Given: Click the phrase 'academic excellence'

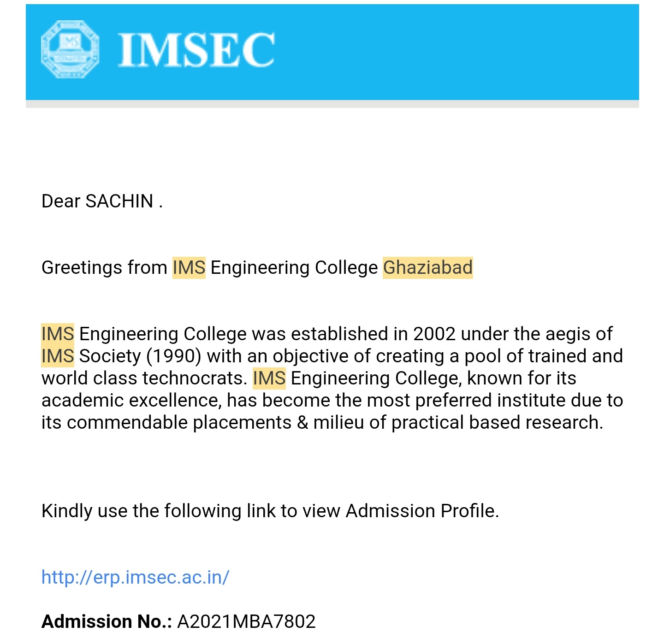Looking at the screenshot, I should (x=131, y=400).
